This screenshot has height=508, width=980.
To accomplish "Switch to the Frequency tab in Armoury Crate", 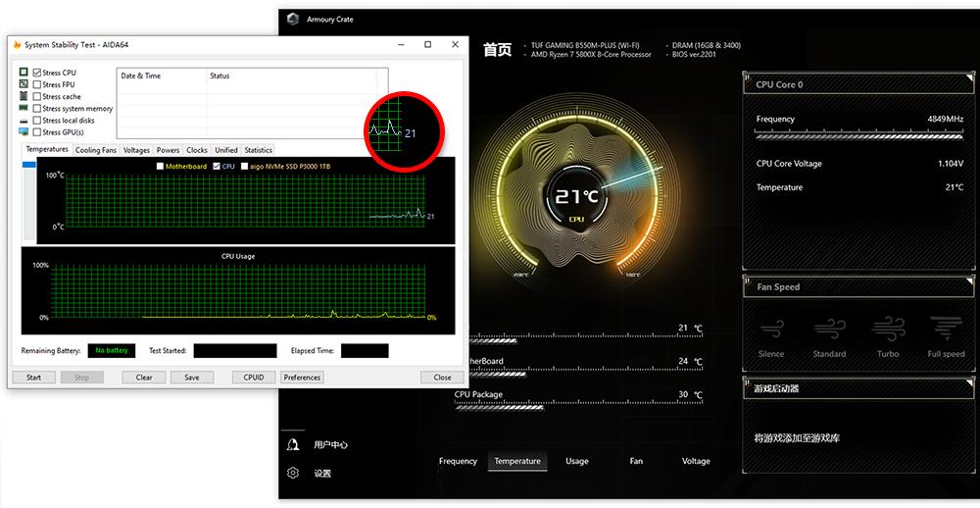I will 458,461.
